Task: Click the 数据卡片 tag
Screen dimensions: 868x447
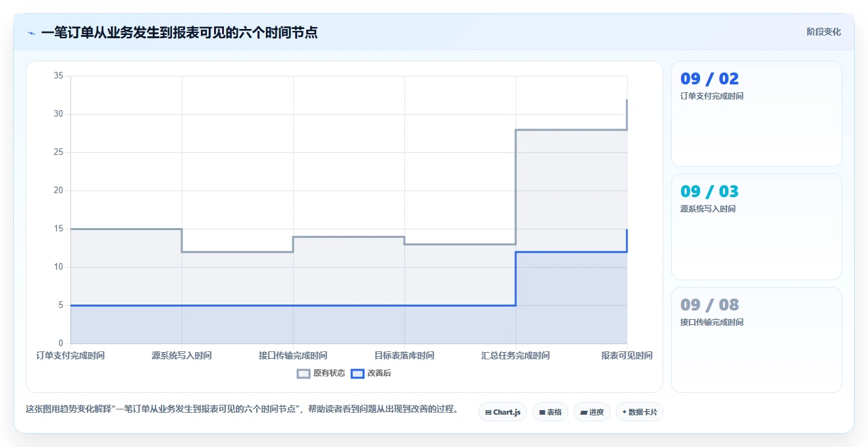Action: [x=639, y=412]
